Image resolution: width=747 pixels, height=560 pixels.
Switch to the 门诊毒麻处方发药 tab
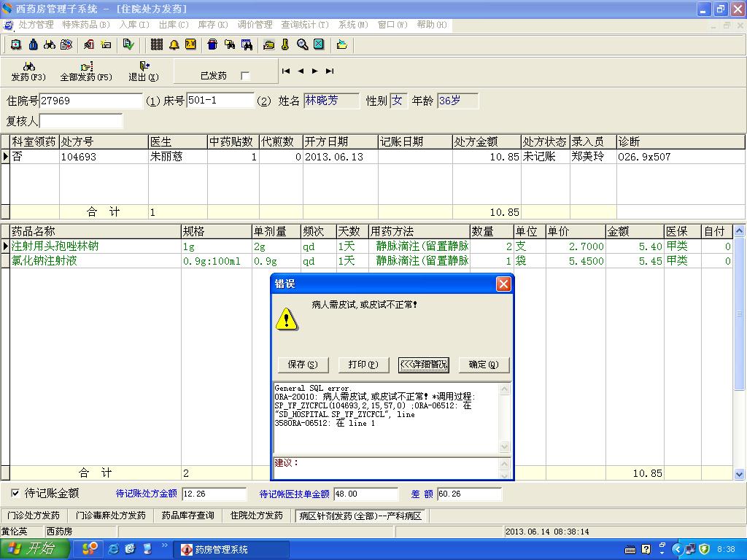tap(111, 516)
